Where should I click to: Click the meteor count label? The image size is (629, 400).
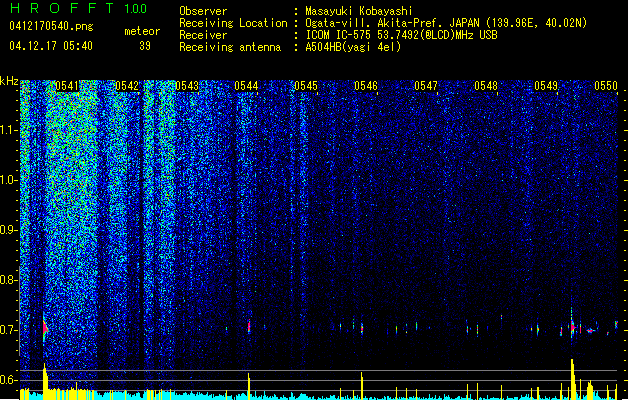point(142,31)
